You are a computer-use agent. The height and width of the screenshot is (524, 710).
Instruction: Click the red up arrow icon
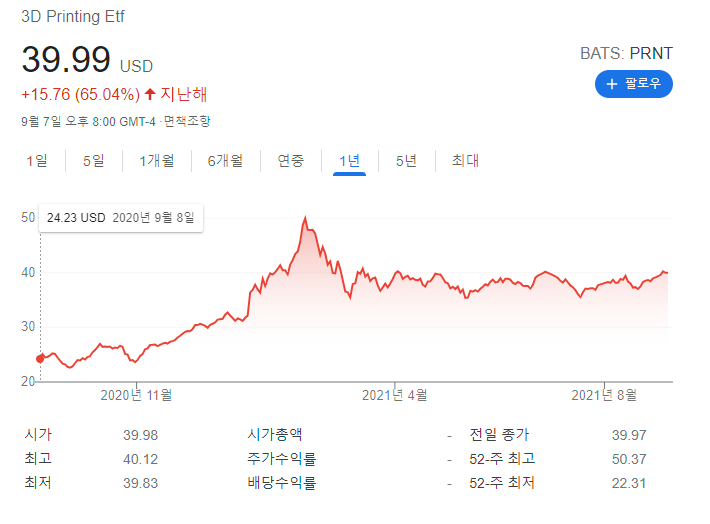click(150, 94)
